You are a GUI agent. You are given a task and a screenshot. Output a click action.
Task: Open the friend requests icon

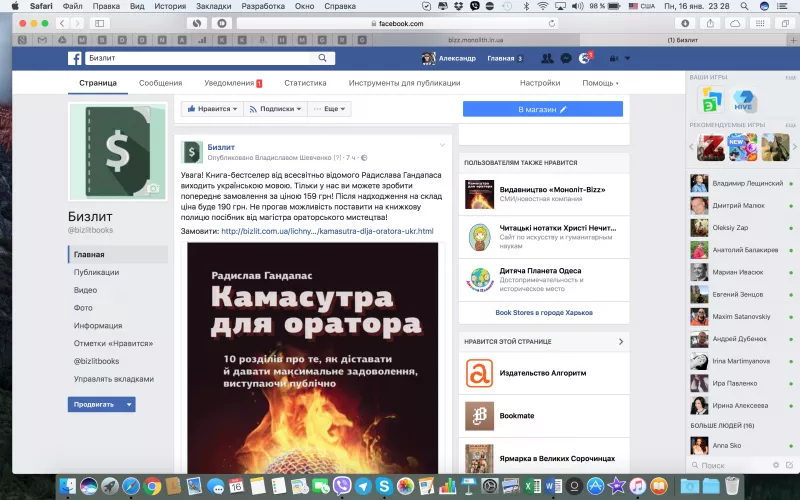click(547, 58)
